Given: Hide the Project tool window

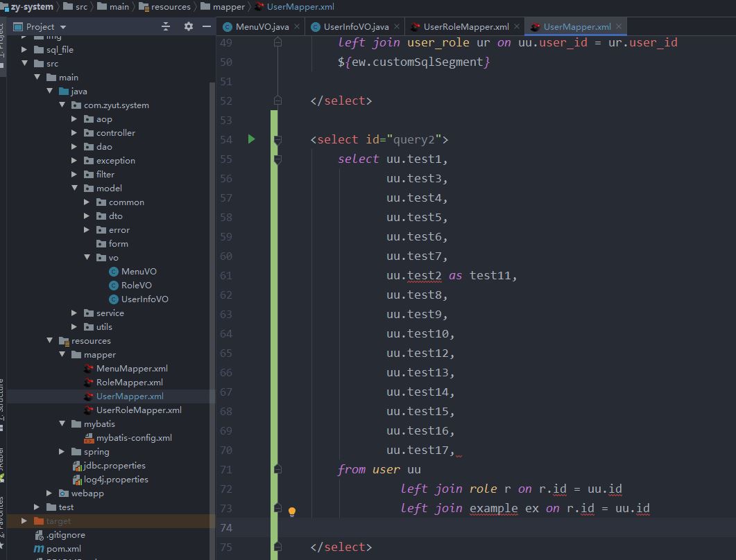Looking at the screenshot, I should (206, 26).
